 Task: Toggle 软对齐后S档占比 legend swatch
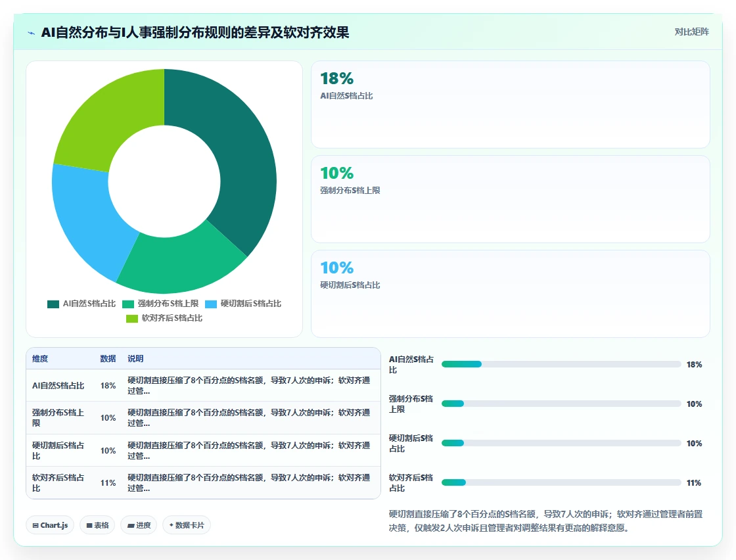pos(132,319)
